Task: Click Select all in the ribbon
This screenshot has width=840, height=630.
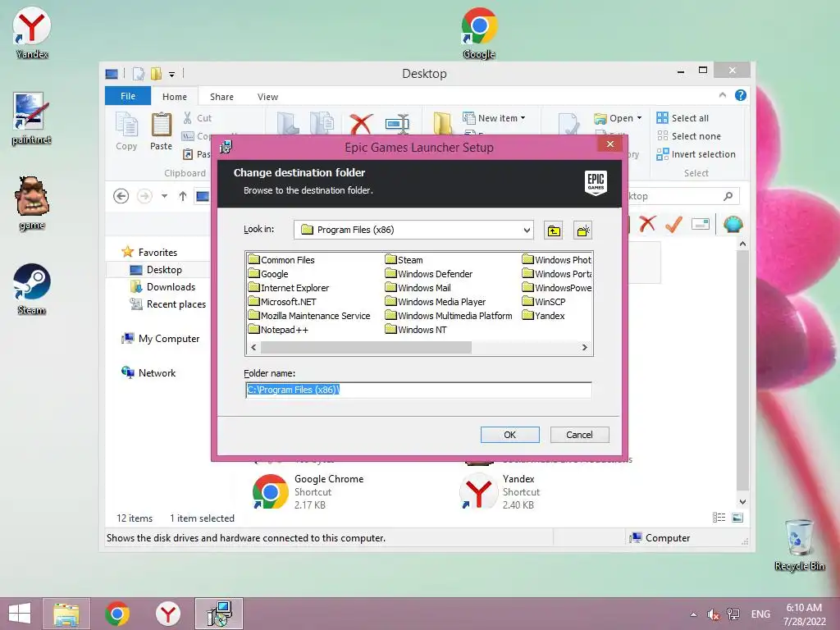Action: [x=682, y=118]
